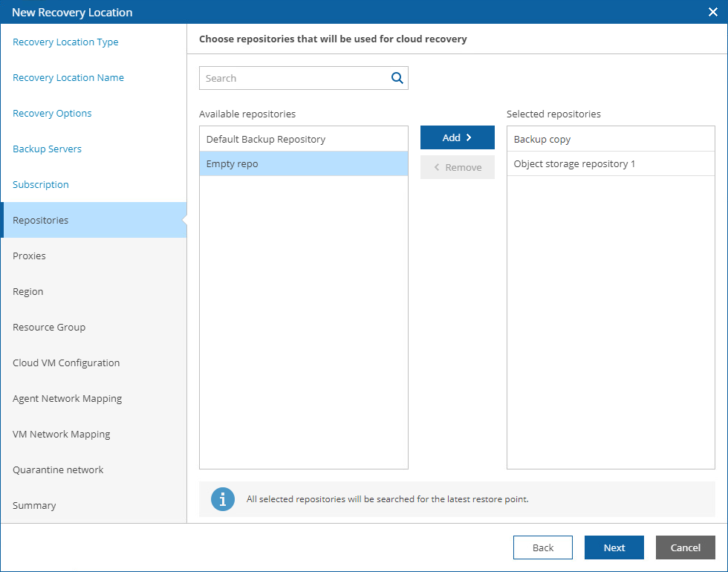This screenshot has width=728, height=572.
Task: Cancel the recovery location wizard
Action: point(685,547)
